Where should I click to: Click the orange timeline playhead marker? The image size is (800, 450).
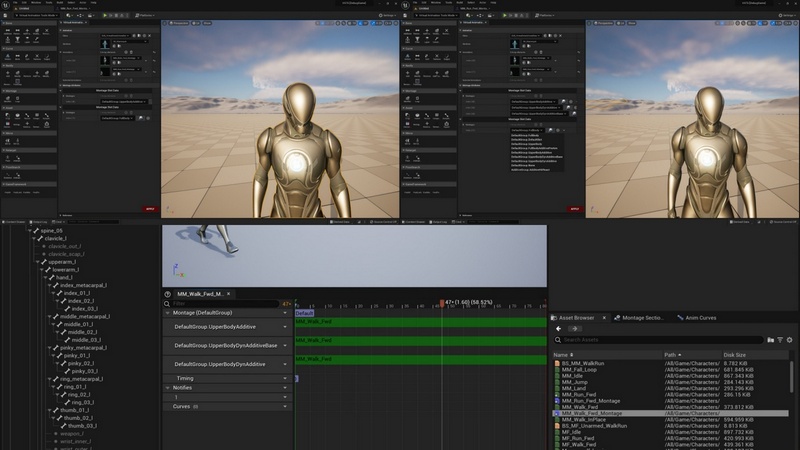[x=442, y=302]
